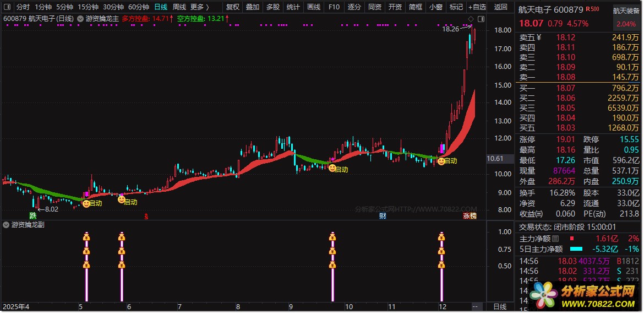Click the 日线 label at the chart's bottom-right
Screen dimensions: 644x313
coord(499,306)
